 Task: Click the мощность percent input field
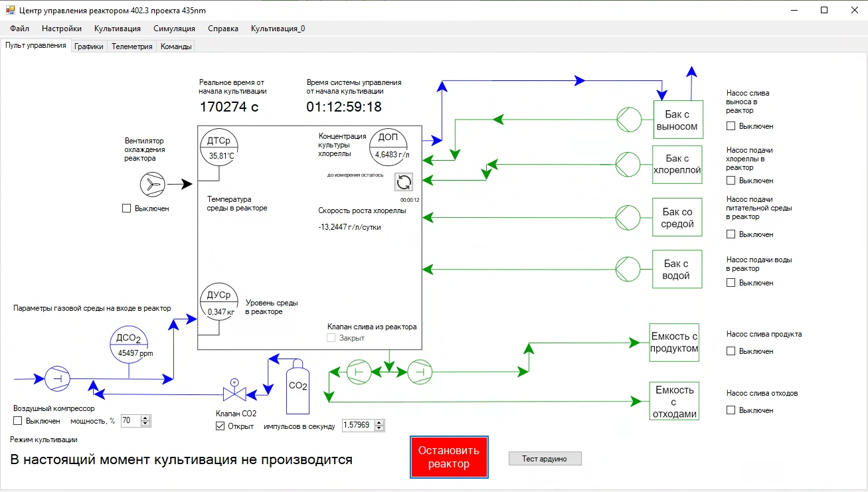tap(131, 421)
